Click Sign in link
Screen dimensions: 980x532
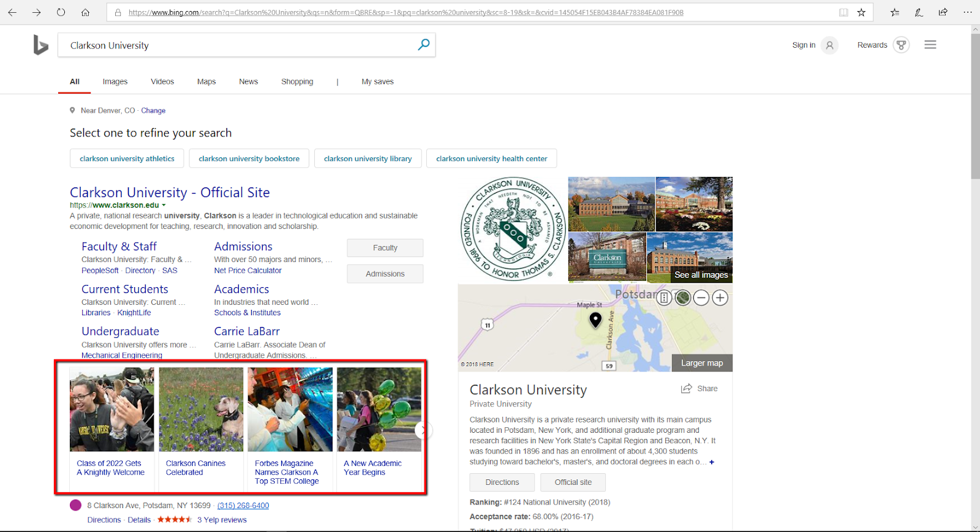tap(804, 45)
